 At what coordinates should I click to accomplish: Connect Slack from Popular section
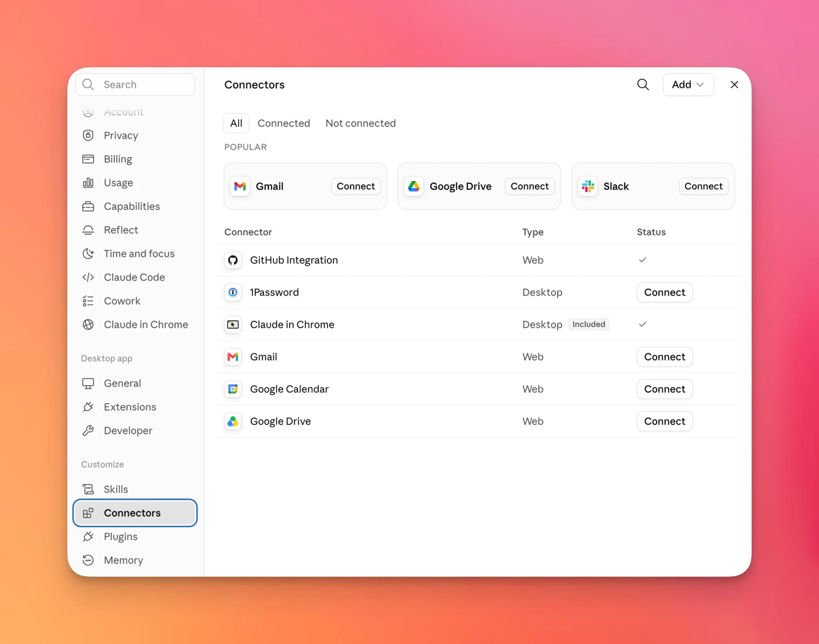click(x=703, y=186)
